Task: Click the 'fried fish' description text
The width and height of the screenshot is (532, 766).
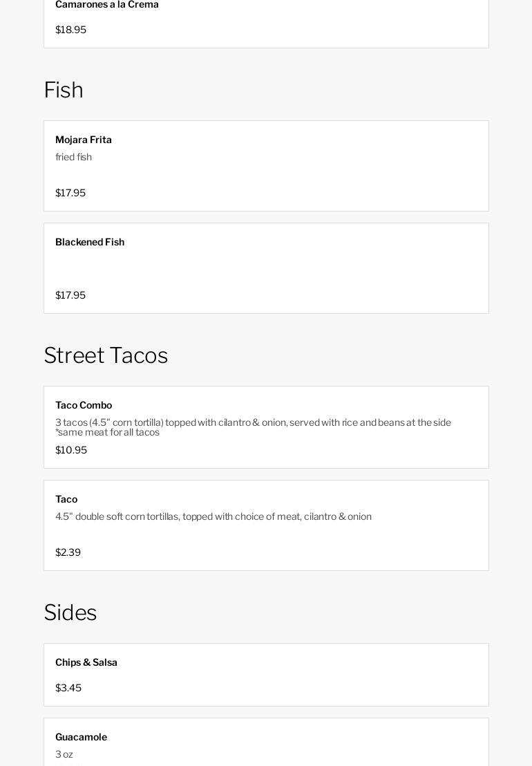Action: (73, 157)
